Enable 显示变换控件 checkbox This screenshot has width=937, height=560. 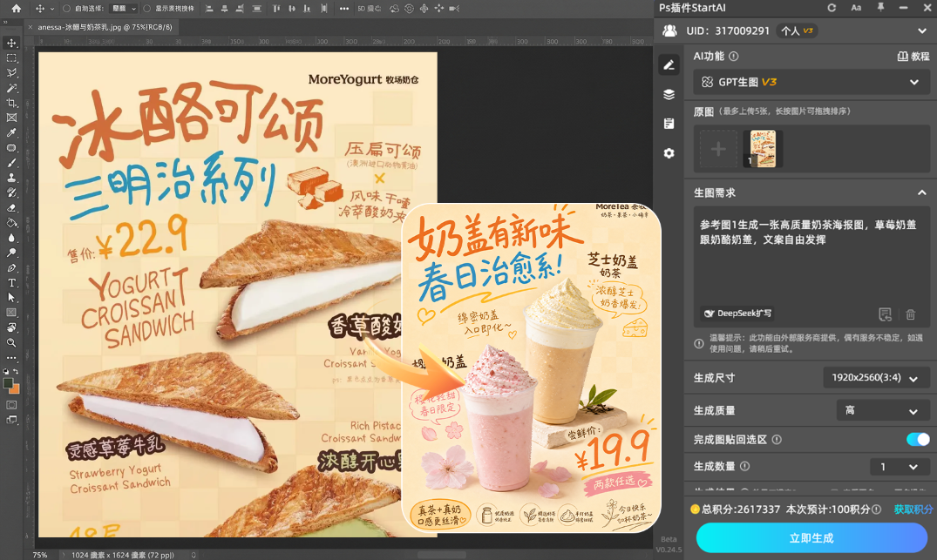pyautogui.click(x=147, y=9)
